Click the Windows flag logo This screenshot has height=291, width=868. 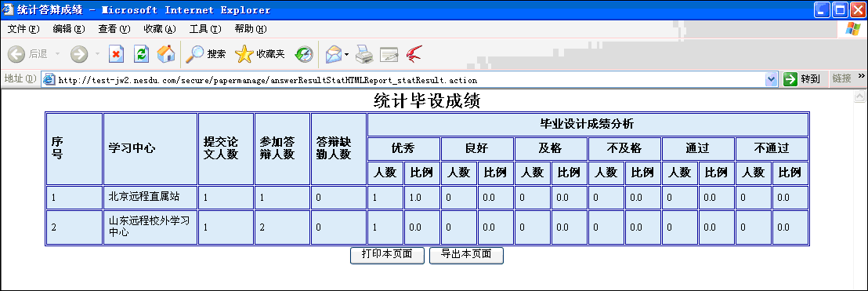(852, 29)
